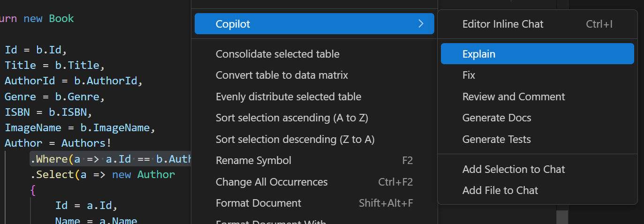The width and height of the screenshot is (644, 224).
Task: Select Rename Symbol menu entry
Action: 253,160
